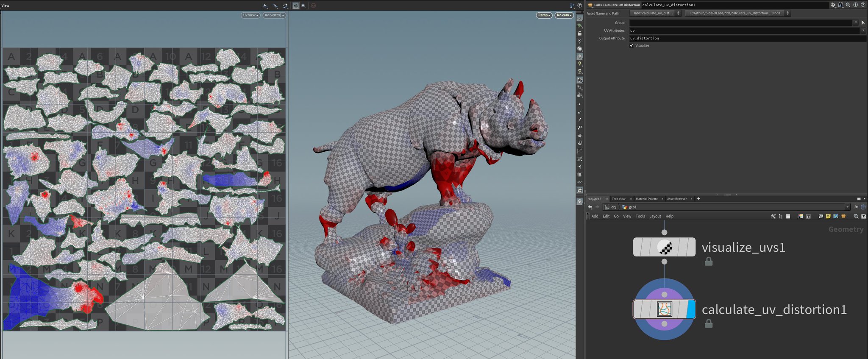Open the Layout menu in the network editor
The height and width of the screenshot is (359, 868).
(655, 216)
